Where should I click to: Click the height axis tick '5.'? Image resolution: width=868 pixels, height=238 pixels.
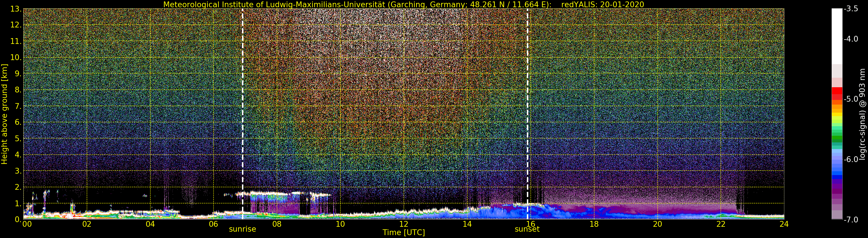point(18,138)
